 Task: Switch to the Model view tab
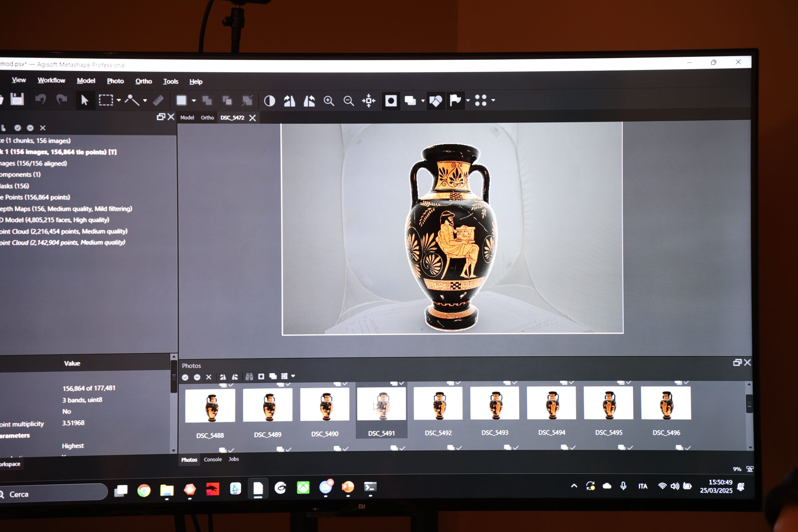[x=187, y=118]
